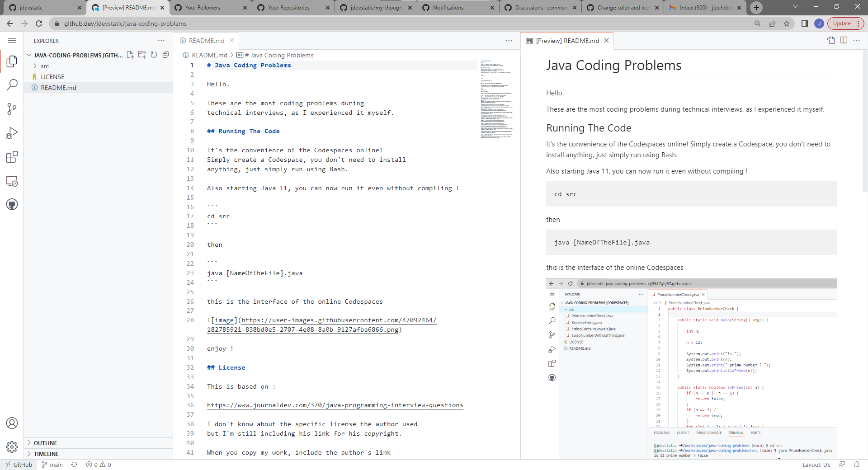Open the Extensions view
The image size is (868, 470).
click(12, 157)
